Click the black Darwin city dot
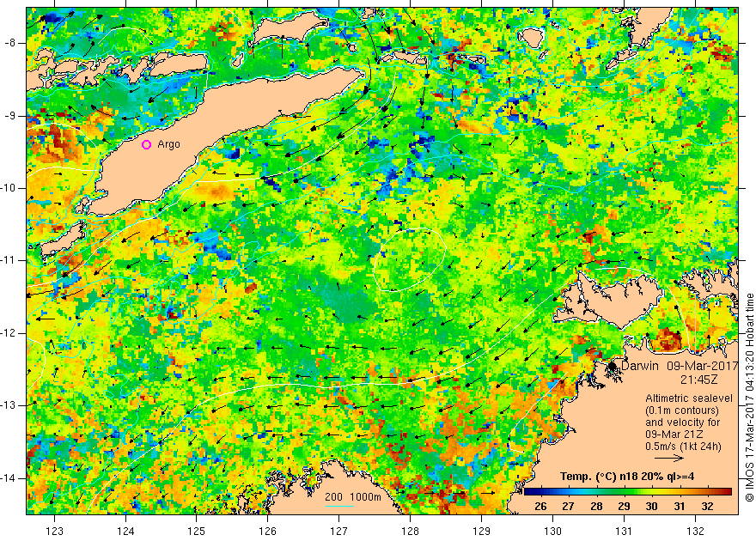Viewport: 756px width, 541px height. [612, 367]
